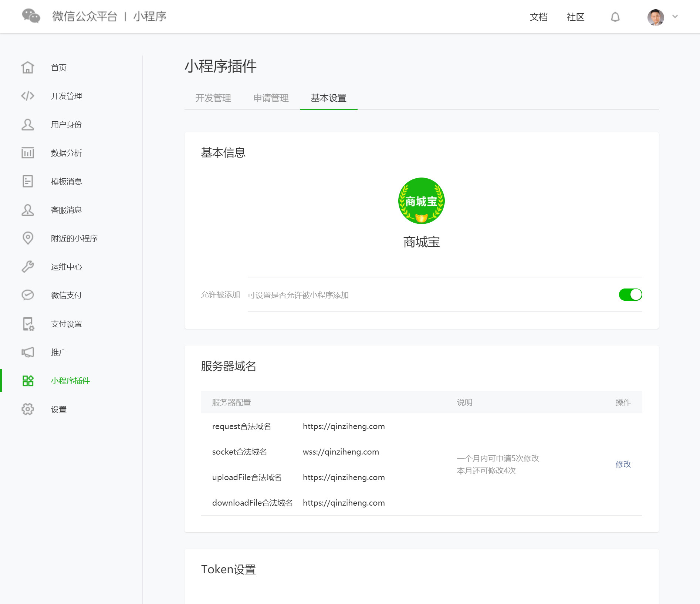Click the request合法域名 label
700x604 pixels.
(x=241, y=426)
